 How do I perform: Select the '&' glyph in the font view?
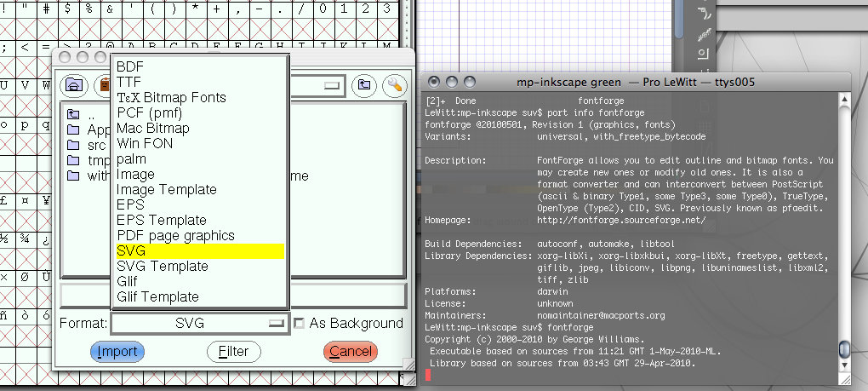pos(110,9)
